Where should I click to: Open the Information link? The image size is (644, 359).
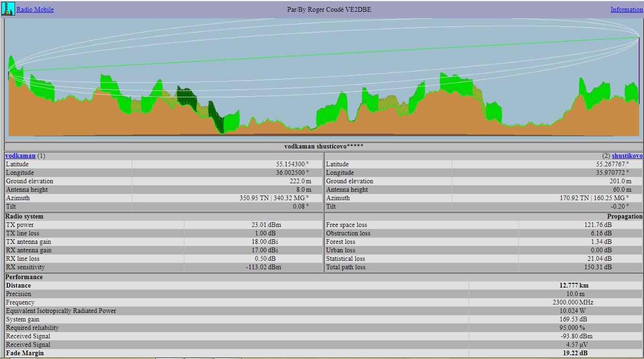627,9
